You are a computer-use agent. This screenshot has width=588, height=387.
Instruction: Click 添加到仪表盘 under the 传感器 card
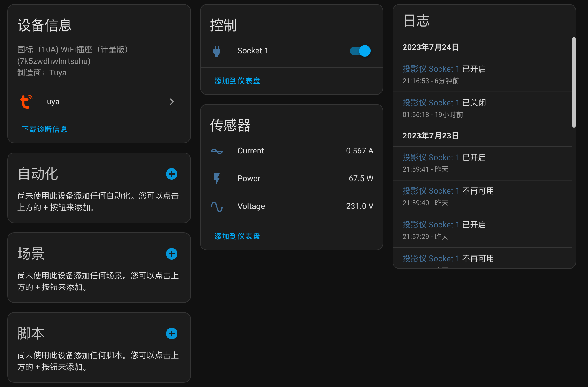click(237, 236)
